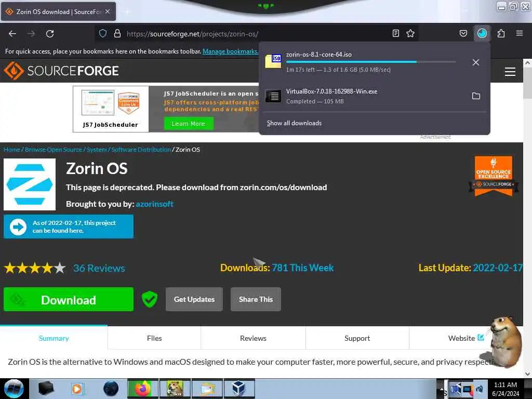Click the green Download button
Image resolution: width=532 pixels, height=399 pixels.
coord(69,299)
